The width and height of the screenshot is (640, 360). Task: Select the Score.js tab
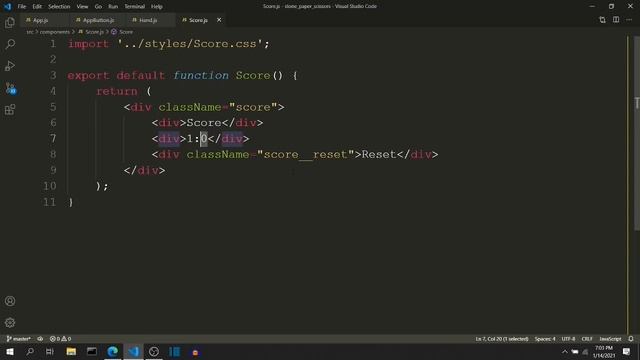pos(198,20)
